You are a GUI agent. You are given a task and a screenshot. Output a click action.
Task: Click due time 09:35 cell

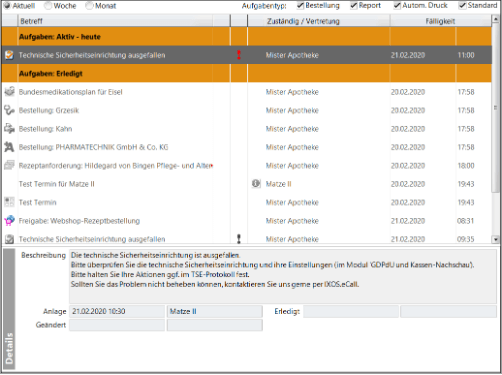point(466,239)
